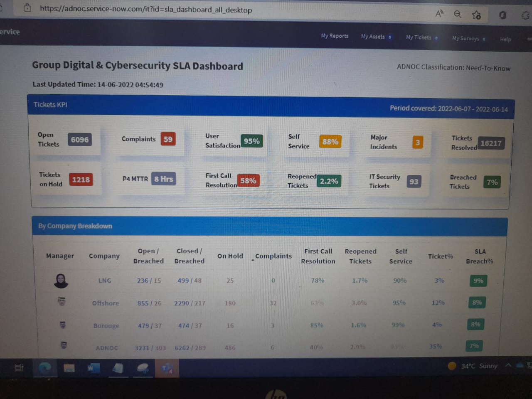Expand the system tray hidden icons chevron
The image size is (532, 399).
508,365
